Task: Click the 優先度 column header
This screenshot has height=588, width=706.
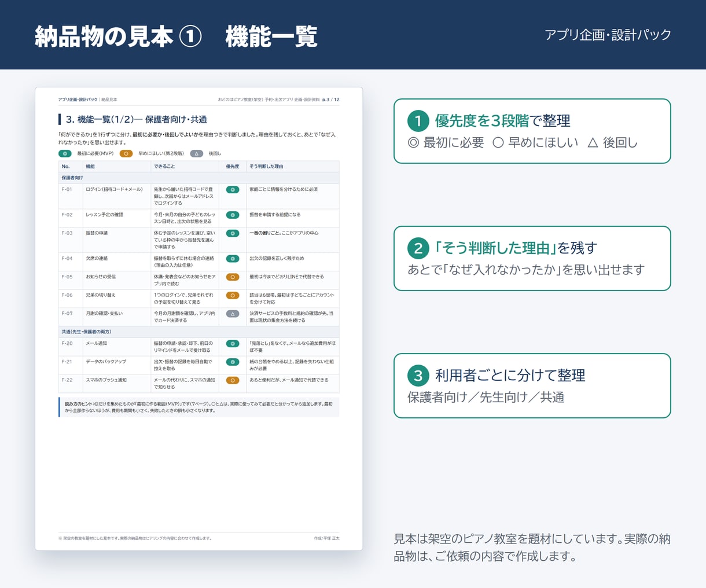Action: [233, 166]
